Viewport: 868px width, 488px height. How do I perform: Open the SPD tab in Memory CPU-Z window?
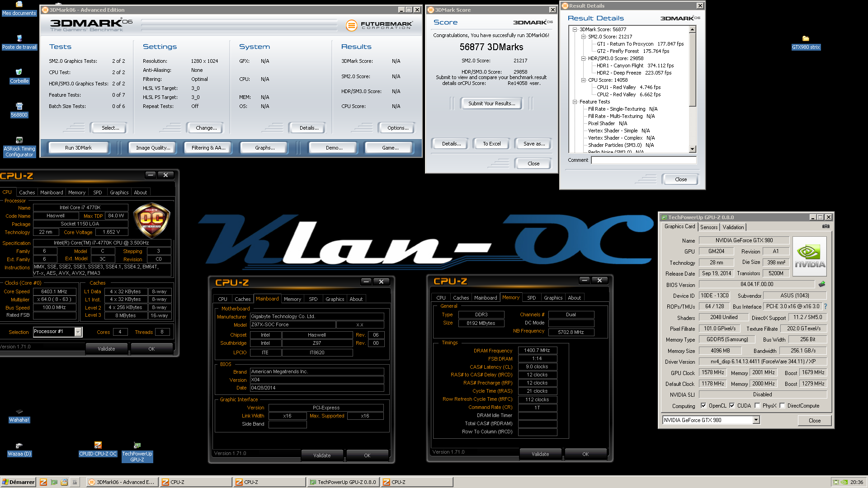point(532,298)
